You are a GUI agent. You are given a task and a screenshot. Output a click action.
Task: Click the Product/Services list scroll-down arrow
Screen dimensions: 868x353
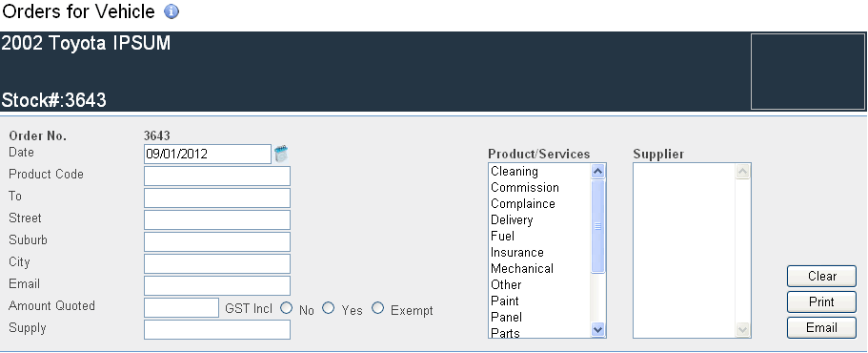tap(597, 329)
